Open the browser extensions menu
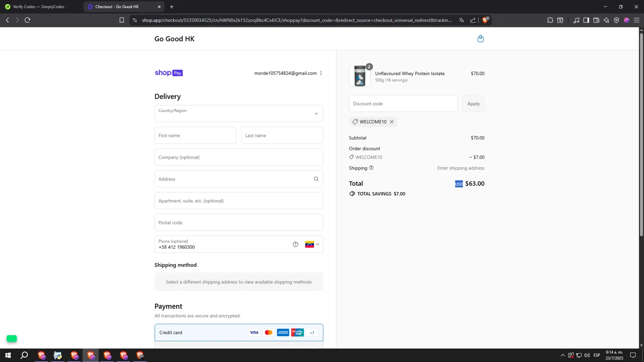 [x=550, y=20]
